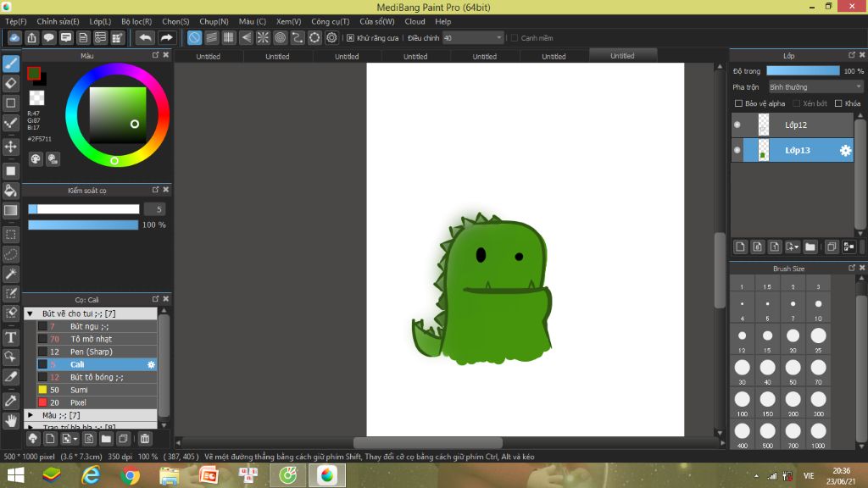Select the Bucket fill tool

(x=10, y=191)
